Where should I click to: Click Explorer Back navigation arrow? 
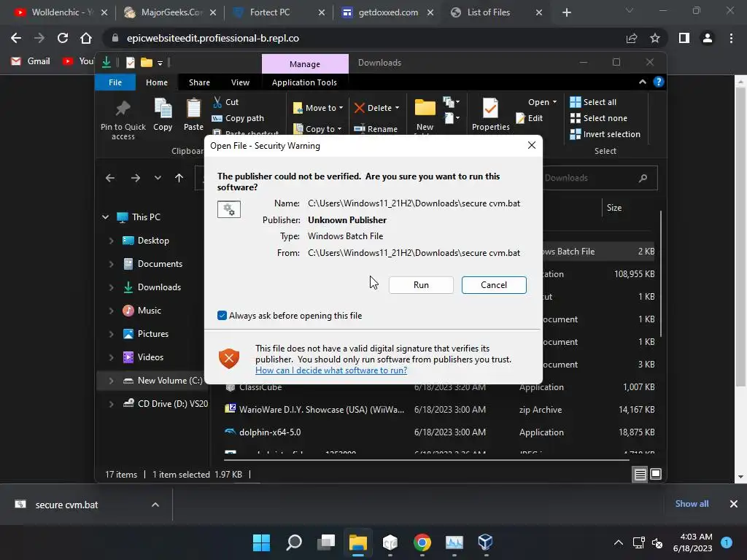coord(110,178)
